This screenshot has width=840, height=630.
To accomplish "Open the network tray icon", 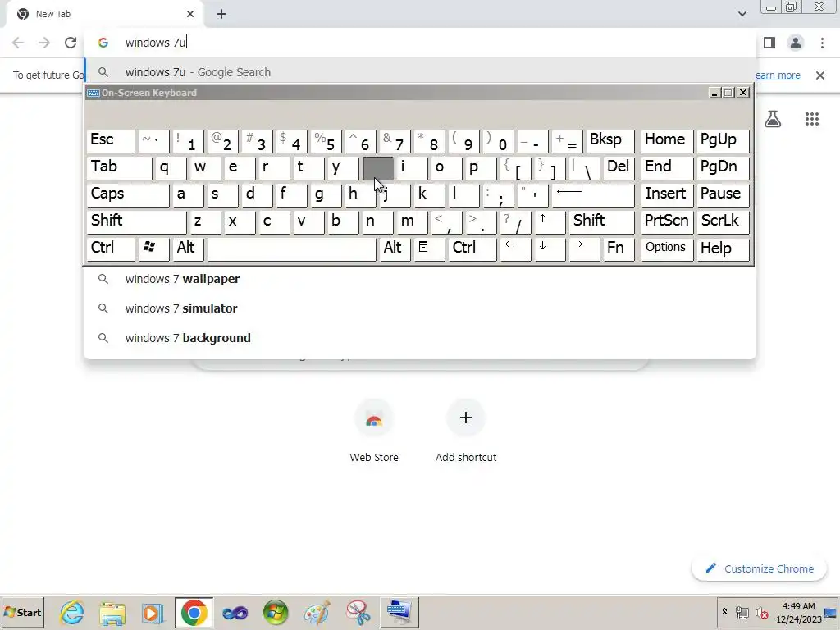I will 742,612.
